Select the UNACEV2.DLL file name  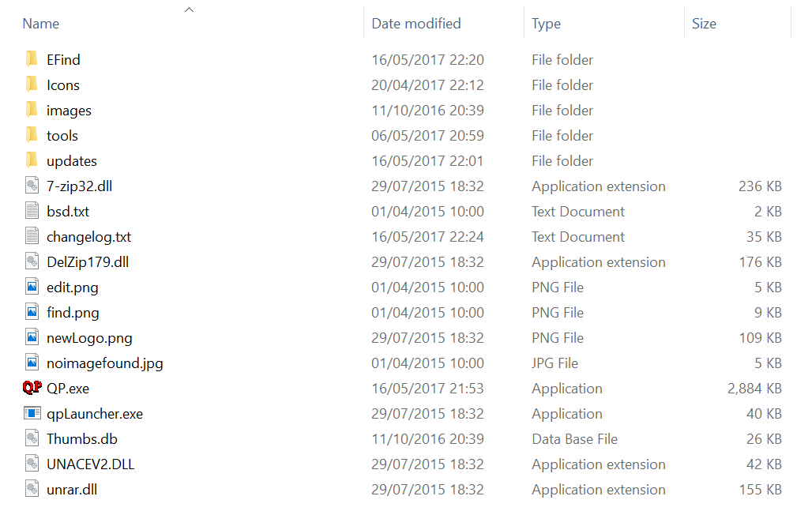click(90, 464)
